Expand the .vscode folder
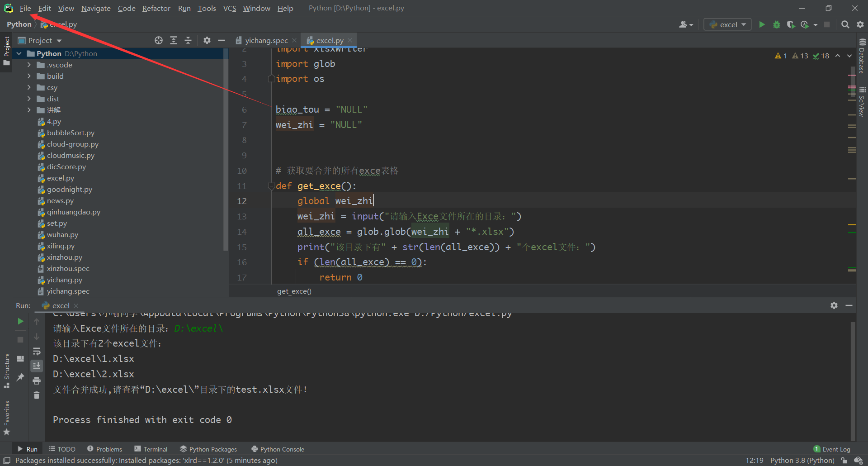Screen dimensions: 868x466 pyautogui.click(x=29, y=65)
